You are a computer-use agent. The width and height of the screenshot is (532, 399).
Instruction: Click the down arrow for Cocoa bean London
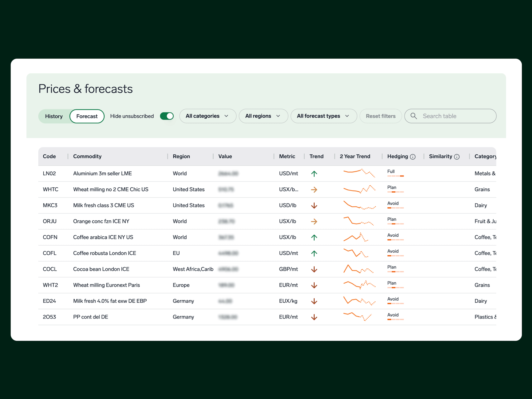pyautogui.click(x=314, y=269)
